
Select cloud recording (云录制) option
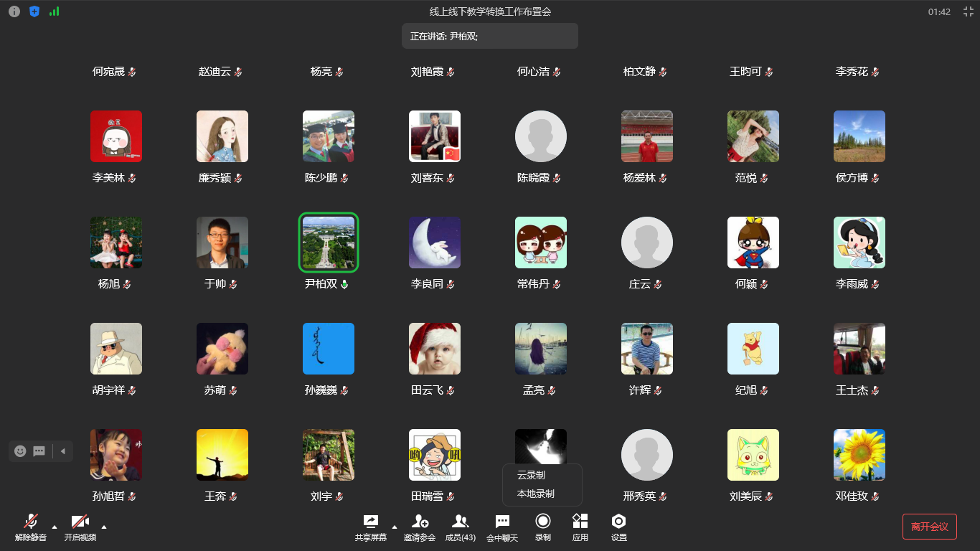(531, 475)
